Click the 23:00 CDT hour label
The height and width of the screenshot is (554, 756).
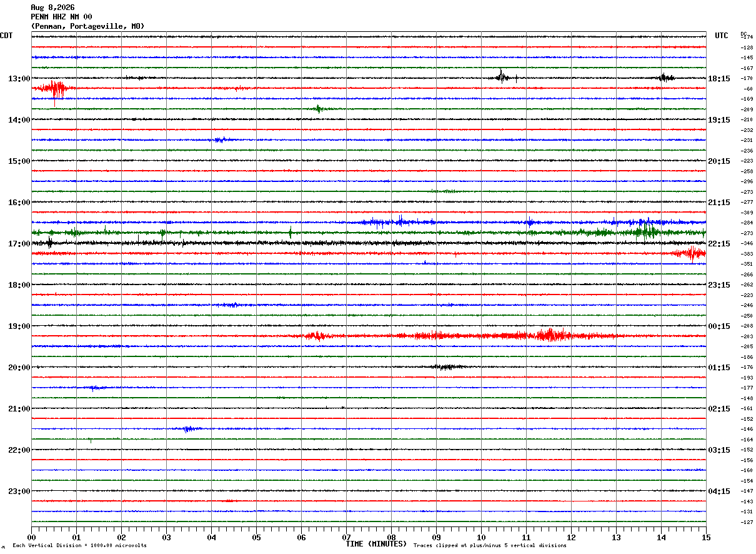(x=19, y=491)
